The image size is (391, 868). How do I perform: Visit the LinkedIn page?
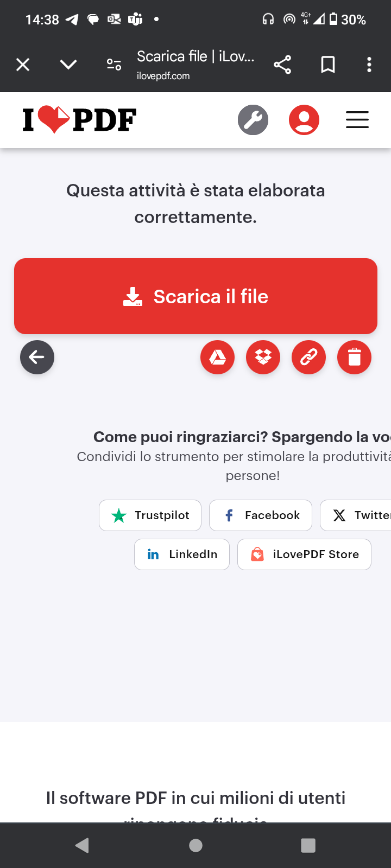pos(182,554)
